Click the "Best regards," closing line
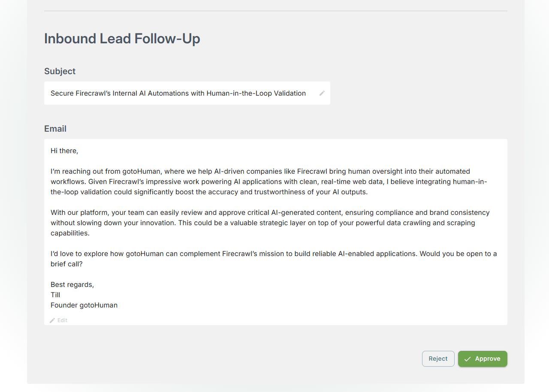 72,285
